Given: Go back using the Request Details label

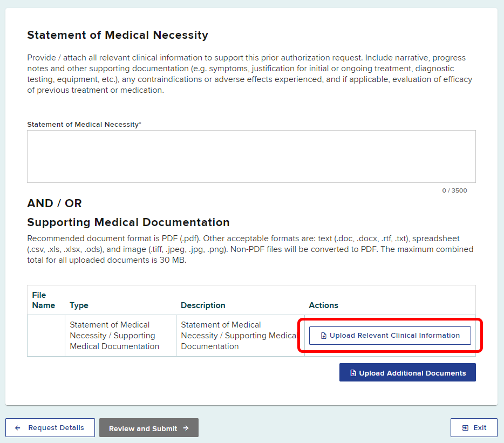Looking at the screenshot, I should click(56, 428).
